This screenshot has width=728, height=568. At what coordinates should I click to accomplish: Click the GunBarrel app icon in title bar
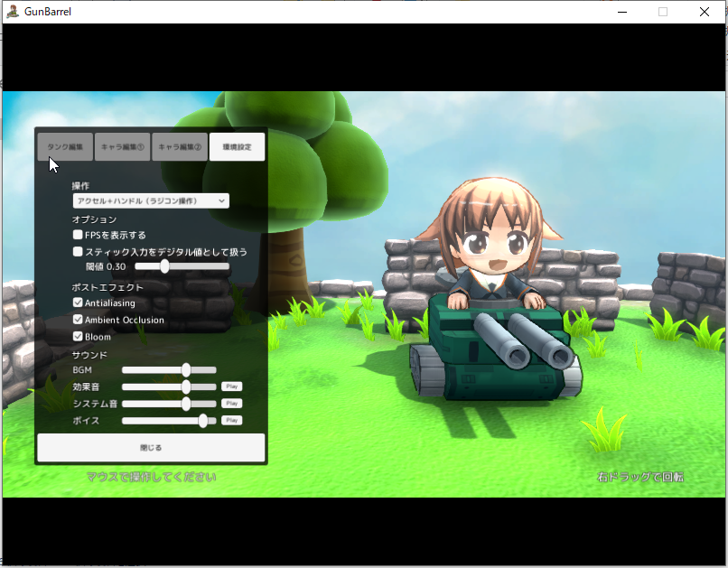(13, 12)
